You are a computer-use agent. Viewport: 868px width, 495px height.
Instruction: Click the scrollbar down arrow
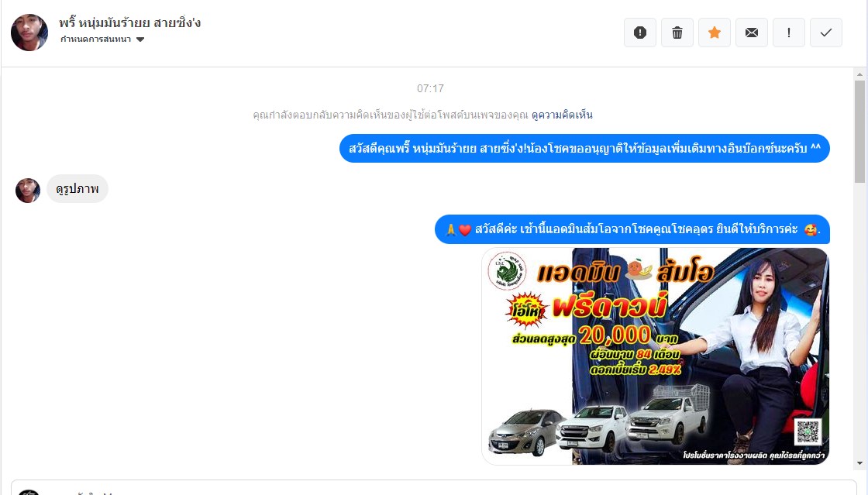point(859,463)
